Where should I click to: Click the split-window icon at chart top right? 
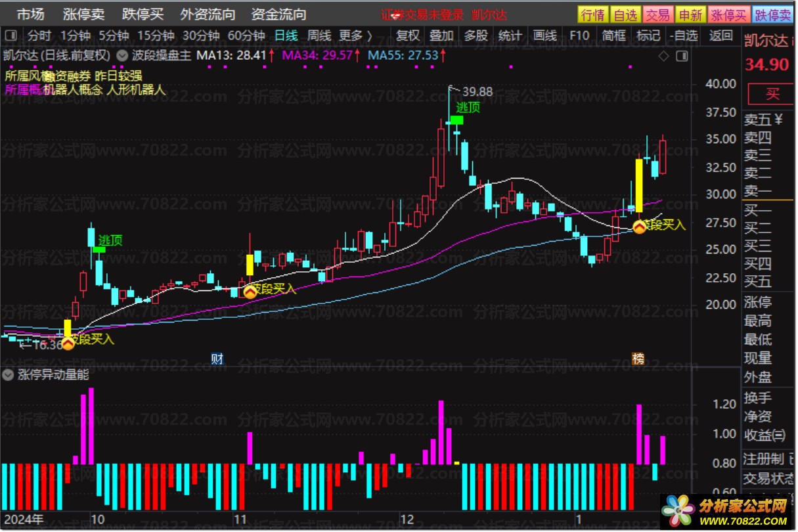(682, 56)
